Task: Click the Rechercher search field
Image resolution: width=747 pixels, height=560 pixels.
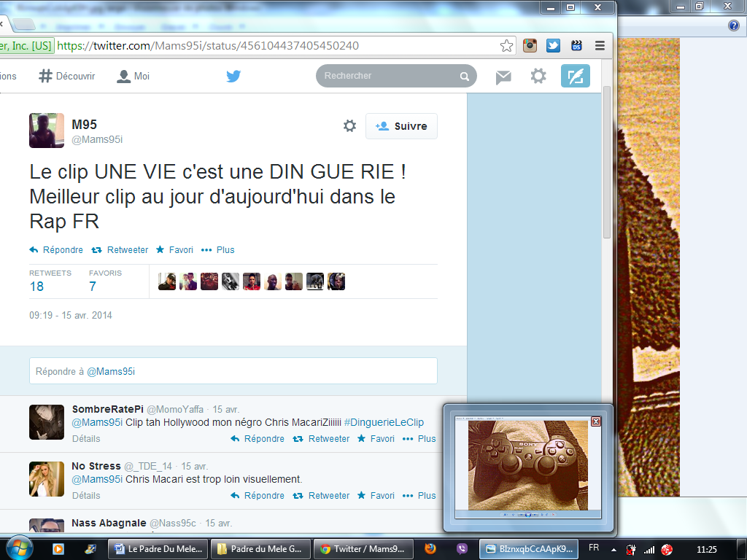Action: click(x=390, y=76)
